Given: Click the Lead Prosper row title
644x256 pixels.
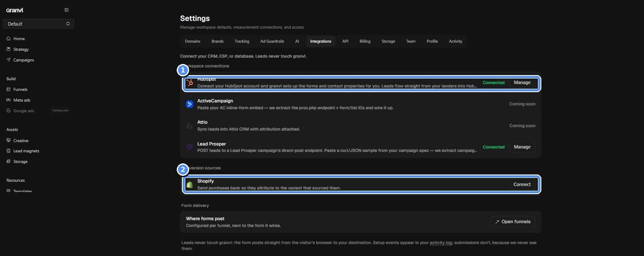Looking at the screenshot, I should tap(212, 144).
